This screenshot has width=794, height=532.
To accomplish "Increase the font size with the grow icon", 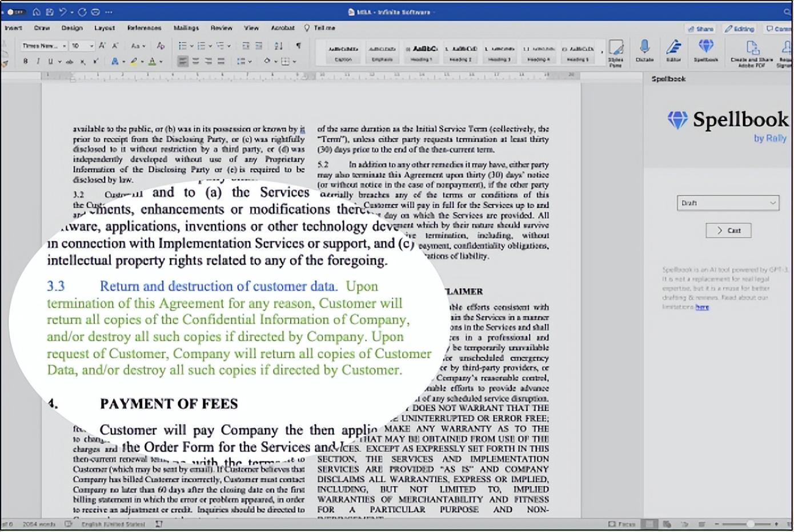I will click(x=102, y=46).
